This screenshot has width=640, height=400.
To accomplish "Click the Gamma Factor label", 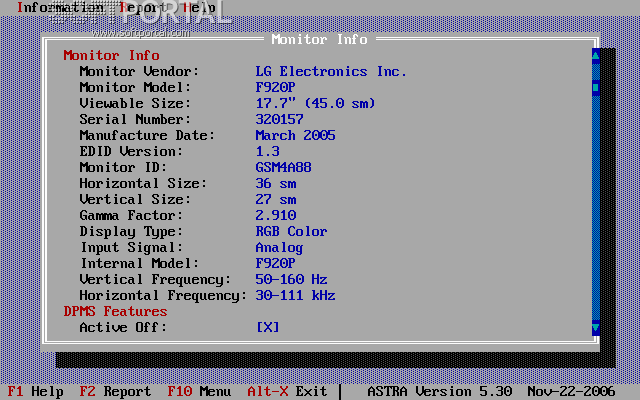I will (x=131, y=215).
